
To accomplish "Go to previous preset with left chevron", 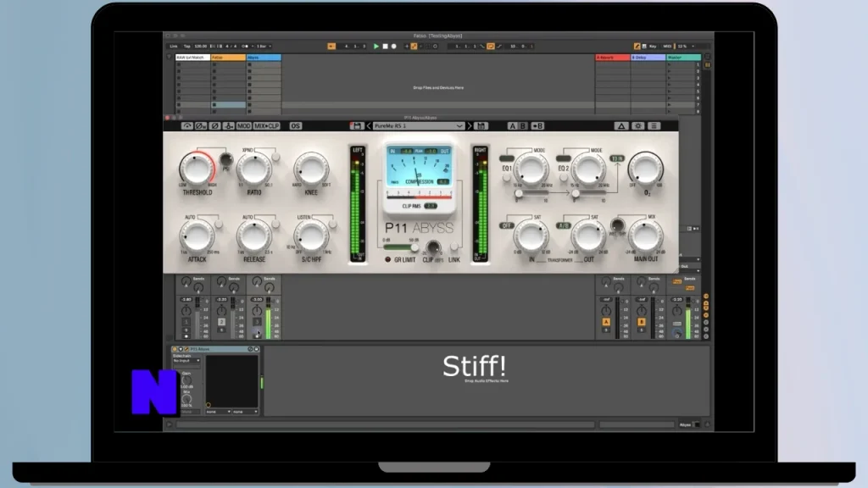I will pos(369,126).
